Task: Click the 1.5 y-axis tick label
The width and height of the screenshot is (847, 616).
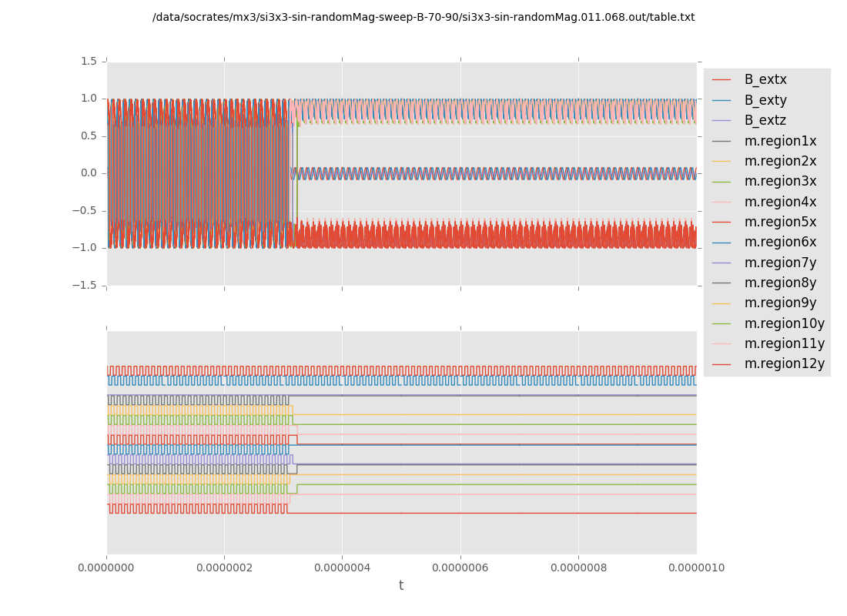Action: pyautogui.click(x=89, y=61)
